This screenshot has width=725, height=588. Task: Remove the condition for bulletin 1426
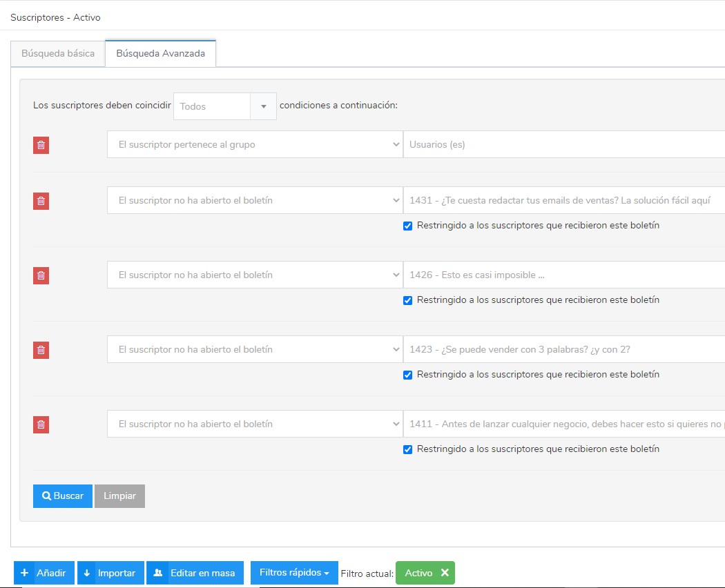(41, 275)
